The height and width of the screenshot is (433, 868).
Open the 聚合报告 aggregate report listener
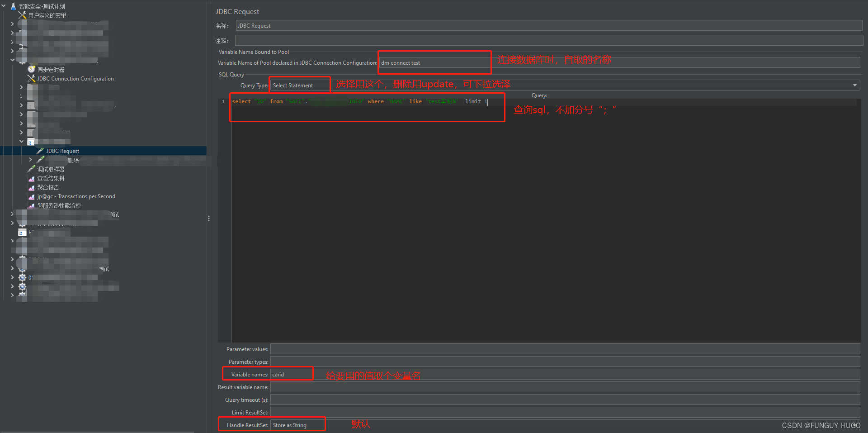click(48, 187)
